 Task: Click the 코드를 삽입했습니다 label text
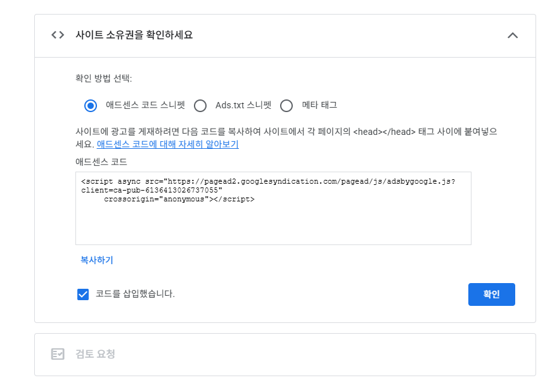(x=135, y=294)
